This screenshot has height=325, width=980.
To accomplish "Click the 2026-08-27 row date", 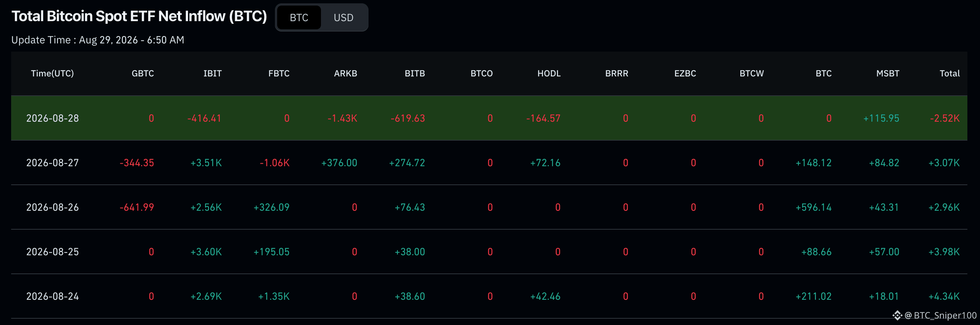I will click(x=52, y=163).
